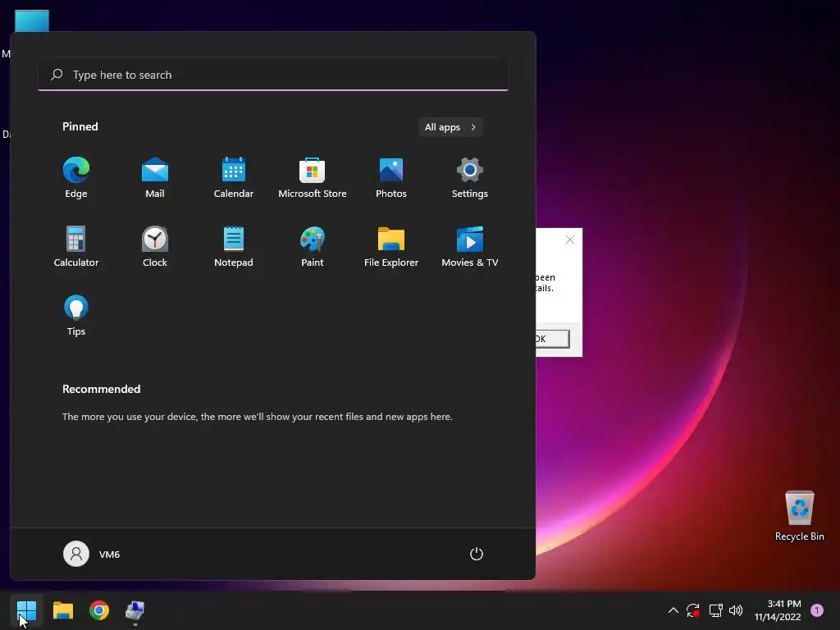Open the pinned Mail app
Image resolution: width=840 pixels, height=630 pixels.
point(155,178)
